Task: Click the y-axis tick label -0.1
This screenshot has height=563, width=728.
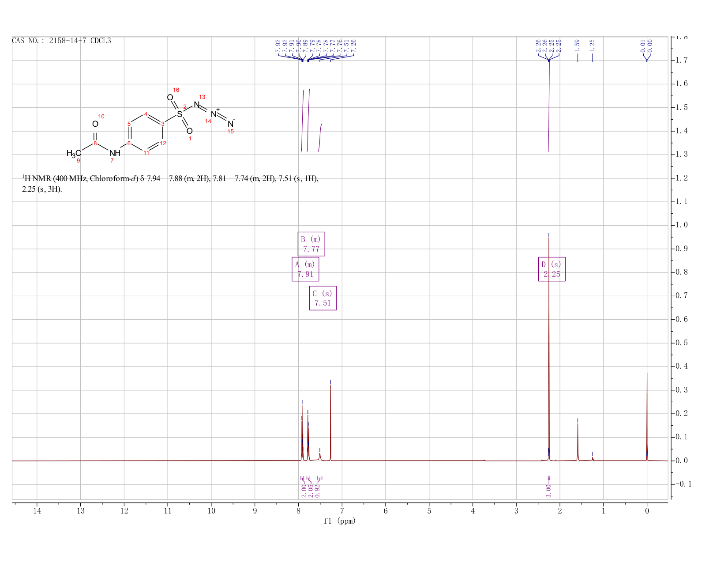Action: (x=683, y=484)
